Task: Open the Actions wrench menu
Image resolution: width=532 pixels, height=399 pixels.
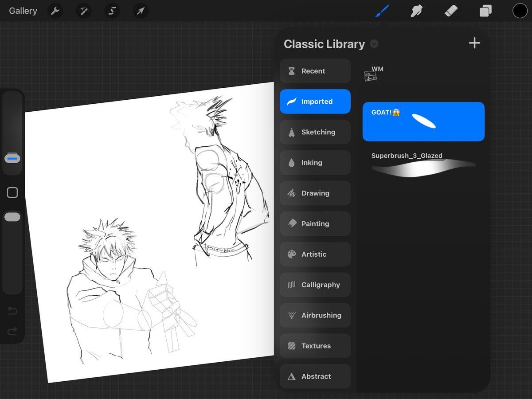Action: pyautogui.click(x=55, y=11)
